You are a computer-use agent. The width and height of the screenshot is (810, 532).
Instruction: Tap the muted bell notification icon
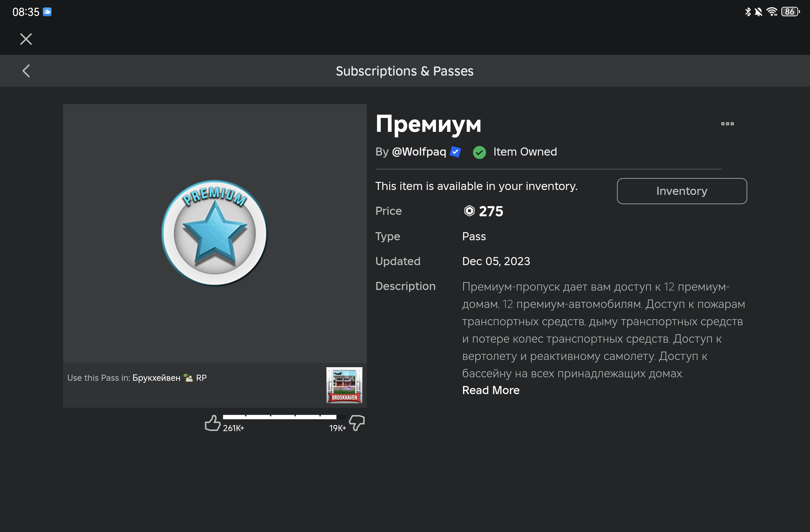[758, 12]
